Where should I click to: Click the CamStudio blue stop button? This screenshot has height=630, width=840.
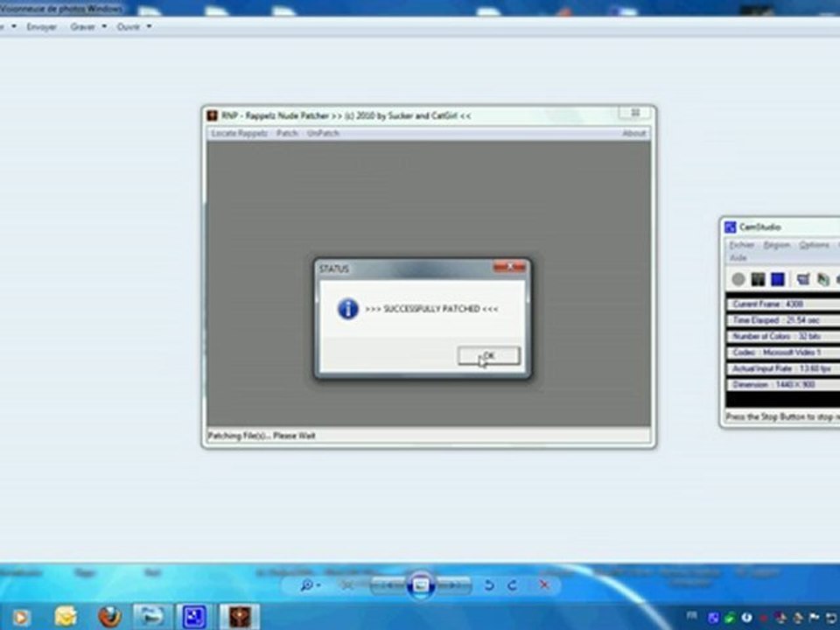pyautogui.click(x=777, y=279)
